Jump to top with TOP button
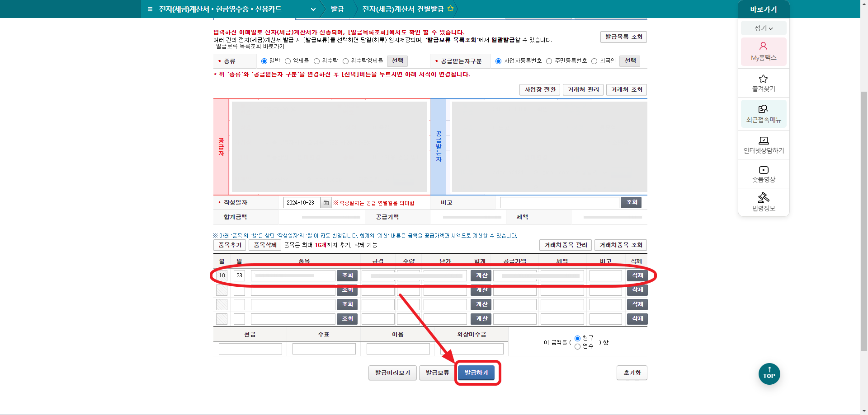This screenshot has height=415, width=868. [x=769, y=374]
